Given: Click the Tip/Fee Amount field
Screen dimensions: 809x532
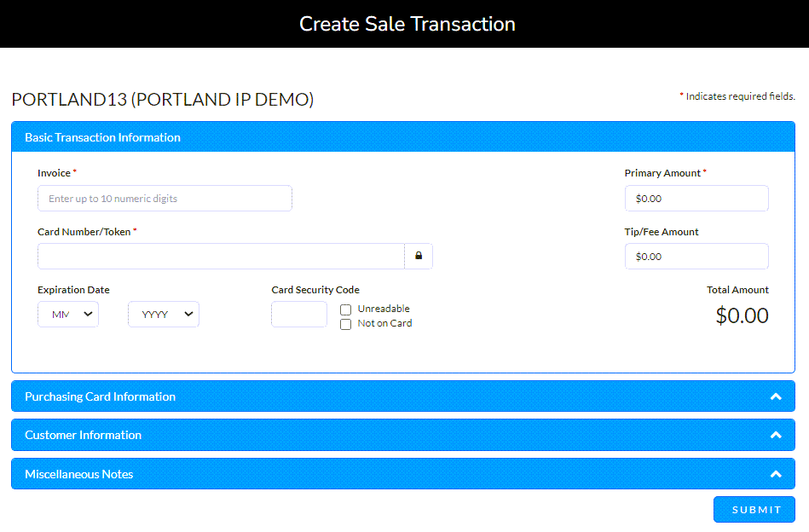Looking at the screenshot, I should click(x=696, y=256).
